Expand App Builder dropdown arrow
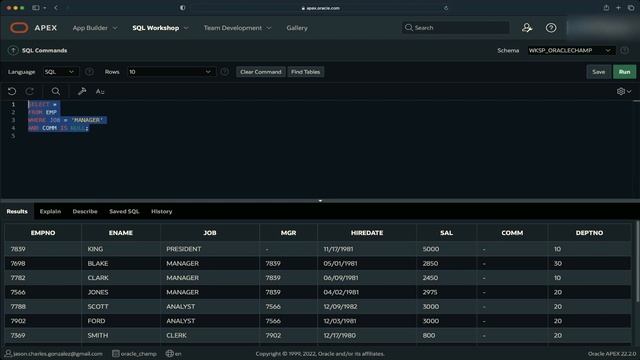 pos(115,28)
